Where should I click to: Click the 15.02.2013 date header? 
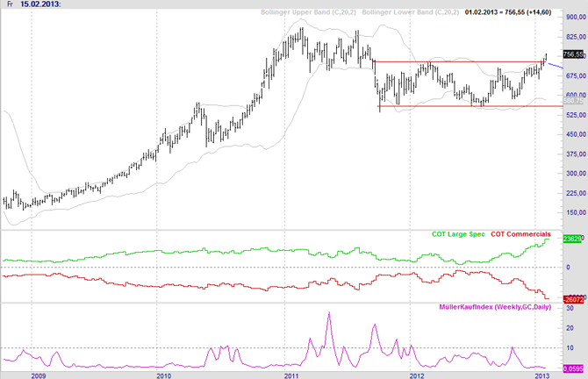pos(41,5)
